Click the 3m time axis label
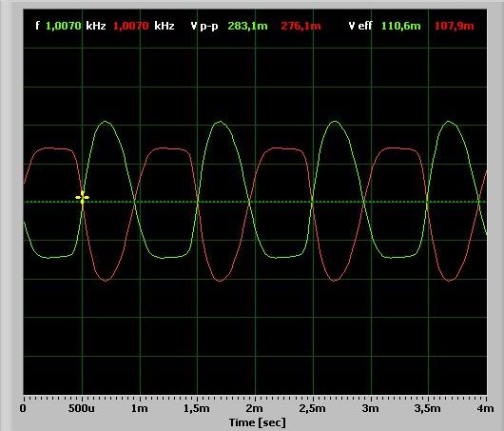 click(370, 408)
